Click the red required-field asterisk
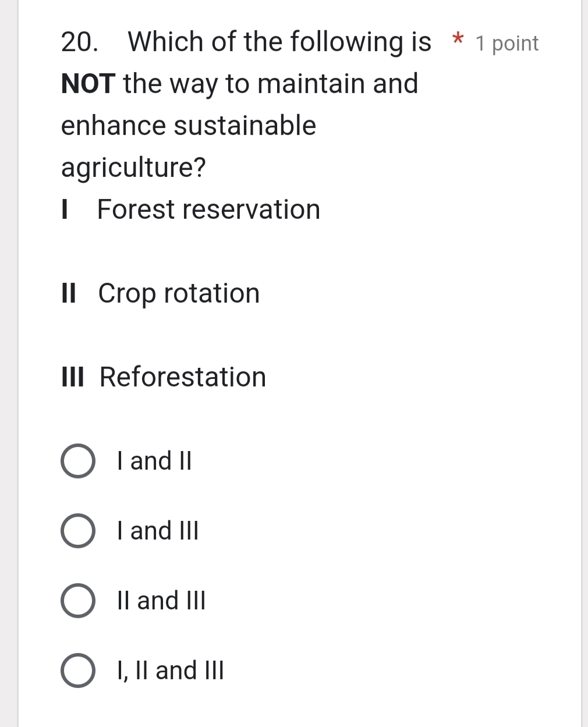588x727 pixels. 458,40
